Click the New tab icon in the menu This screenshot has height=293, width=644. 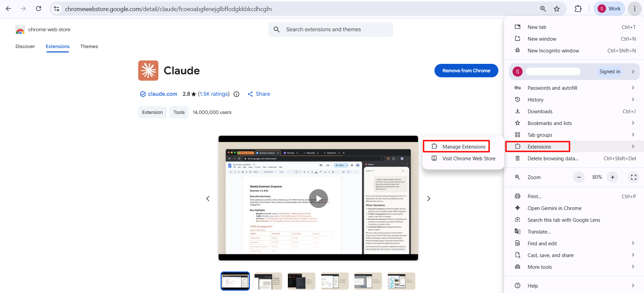(x=518, y=27)
